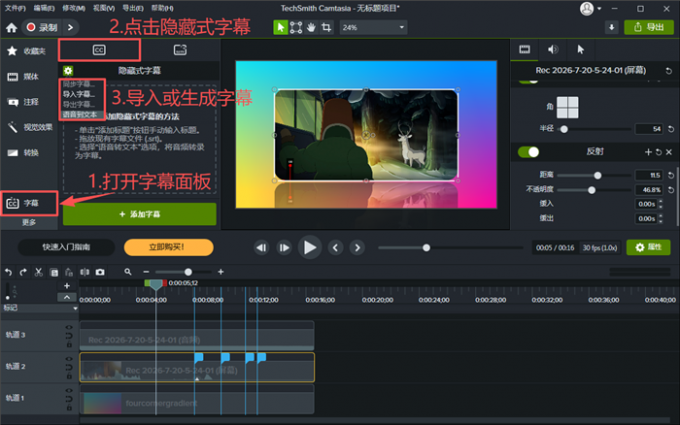This screenshot has height=425, width=680.
Task: Open the 快速入门指南 guide
Action: 66,247
